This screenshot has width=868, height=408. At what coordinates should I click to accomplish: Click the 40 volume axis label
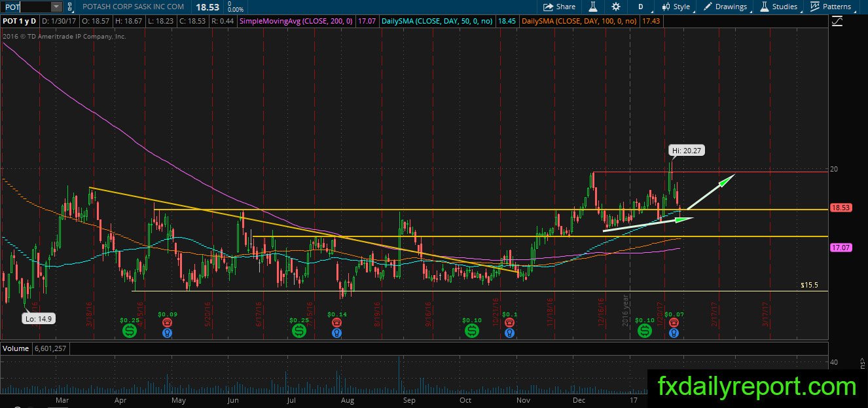(x=834, y=362)
